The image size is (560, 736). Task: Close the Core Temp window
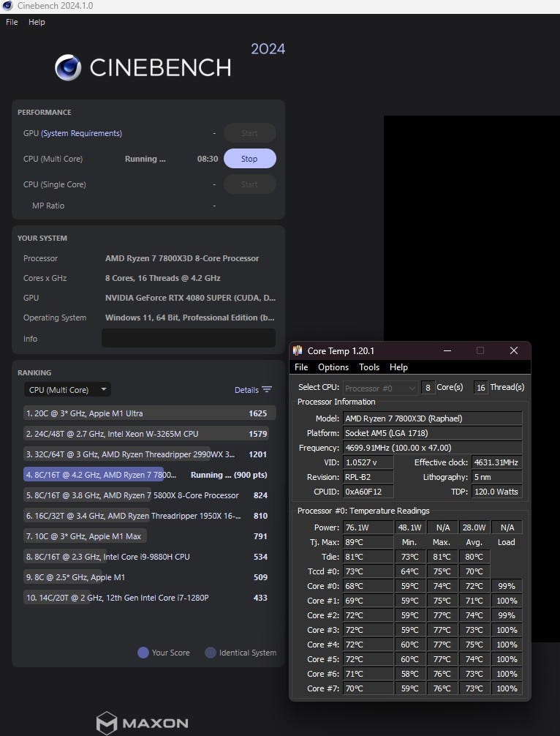tap(514, 350)
